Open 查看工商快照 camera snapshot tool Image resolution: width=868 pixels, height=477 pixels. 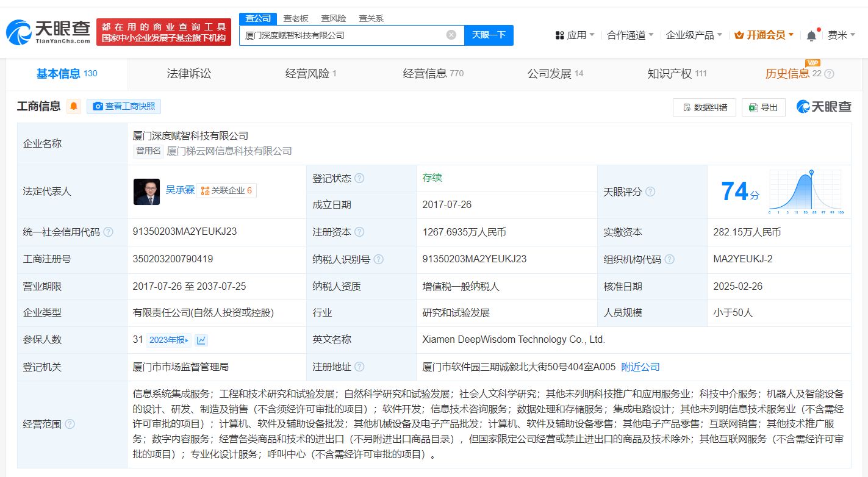click(x=123, y=106)
